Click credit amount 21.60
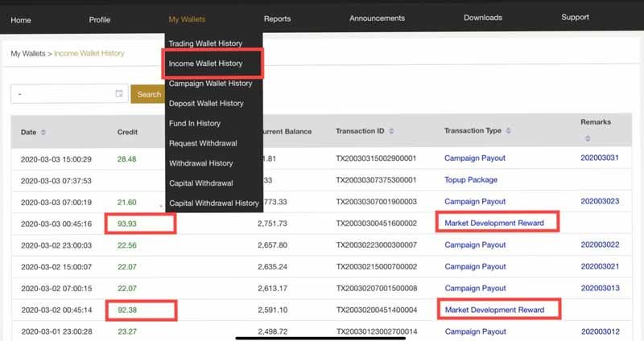 tap(127, 203)
